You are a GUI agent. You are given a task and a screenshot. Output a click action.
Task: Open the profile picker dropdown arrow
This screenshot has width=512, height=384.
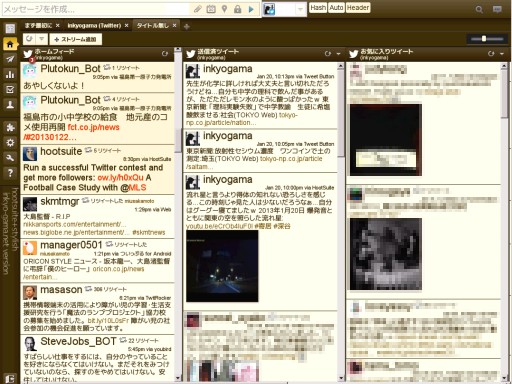[300, 9]
